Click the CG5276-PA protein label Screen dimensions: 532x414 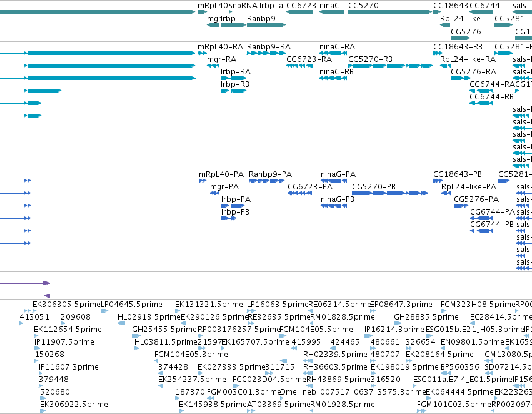tap(476, 199)
